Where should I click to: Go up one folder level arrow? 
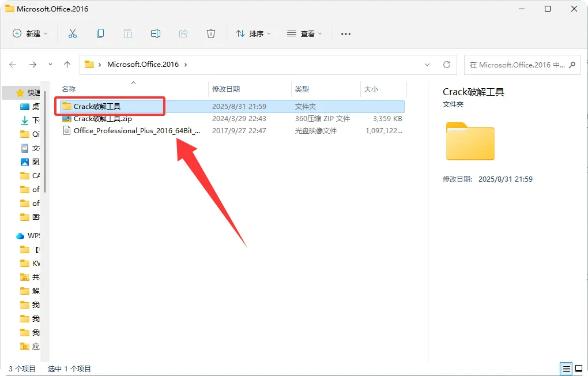tap(67, 65)
